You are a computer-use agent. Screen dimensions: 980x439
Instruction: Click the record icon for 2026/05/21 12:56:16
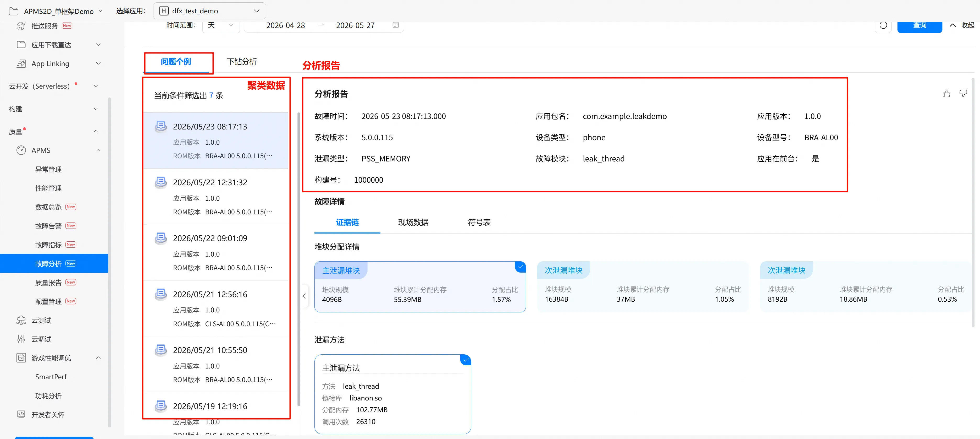(x=161, y=294)
